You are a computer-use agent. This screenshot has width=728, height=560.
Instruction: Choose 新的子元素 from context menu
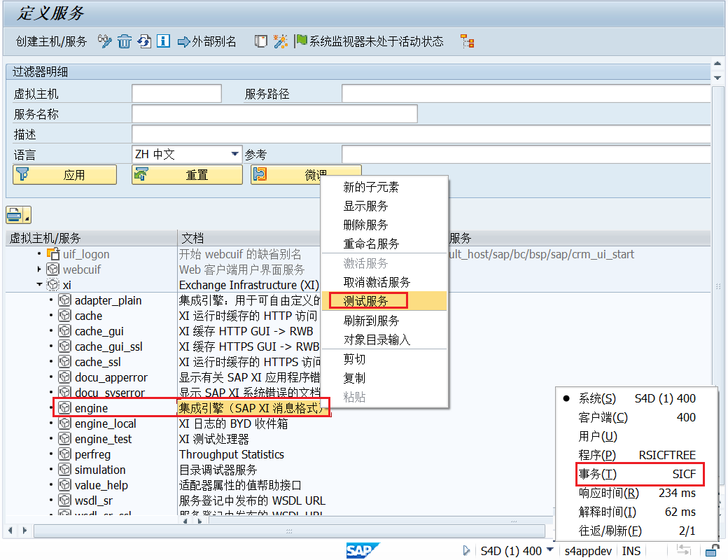(384, 187)
